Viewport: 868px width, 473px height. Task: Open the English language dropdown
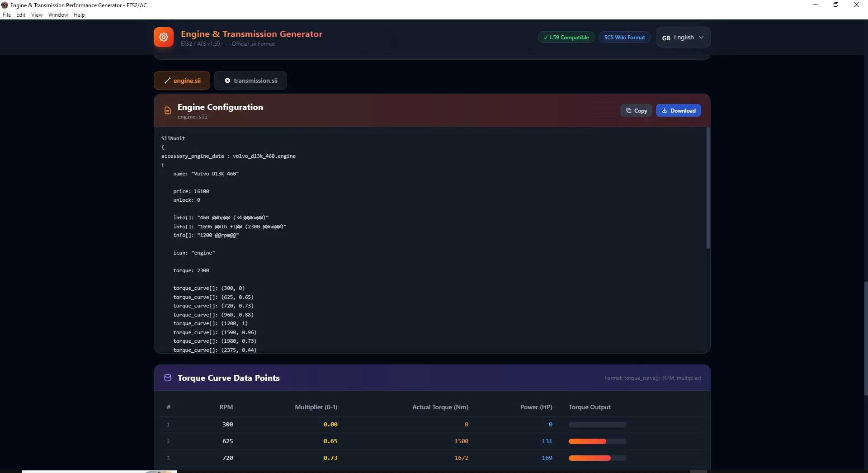tap(683, 38)
